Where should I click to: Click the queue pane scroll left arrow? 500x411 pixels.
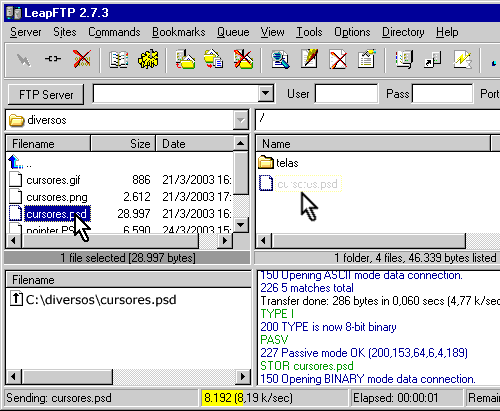(x=14, y=377)
